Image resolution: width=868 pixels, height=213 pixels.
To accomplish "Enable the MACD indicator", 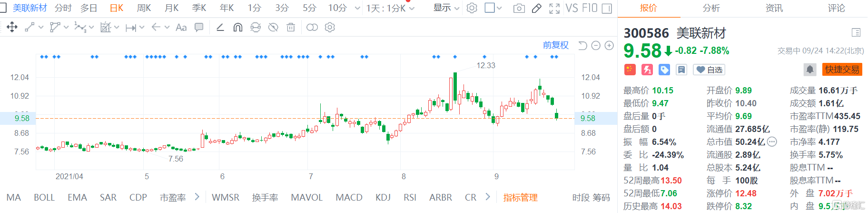I will pyautogui.click(x=349, y=197).
